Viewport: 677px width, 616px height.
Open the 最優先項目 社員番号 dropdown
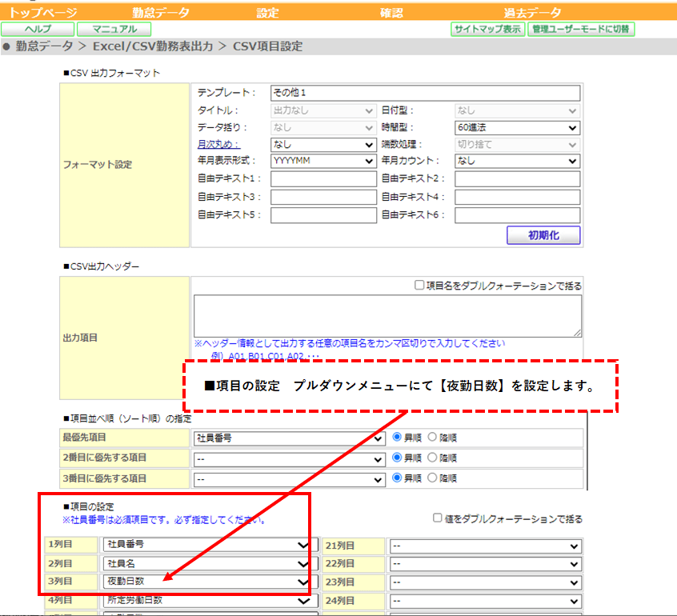coord(289,438)
